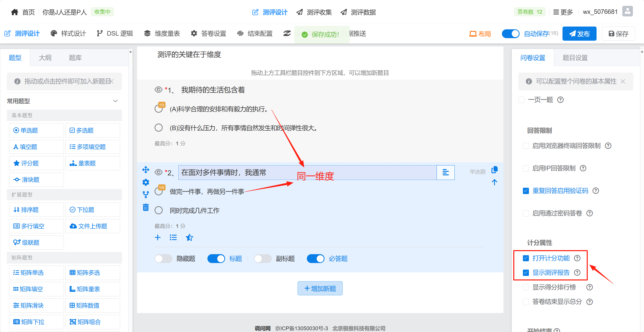
Task: Collapse the 常用题型 section chevron
Action: coord(115,101)
